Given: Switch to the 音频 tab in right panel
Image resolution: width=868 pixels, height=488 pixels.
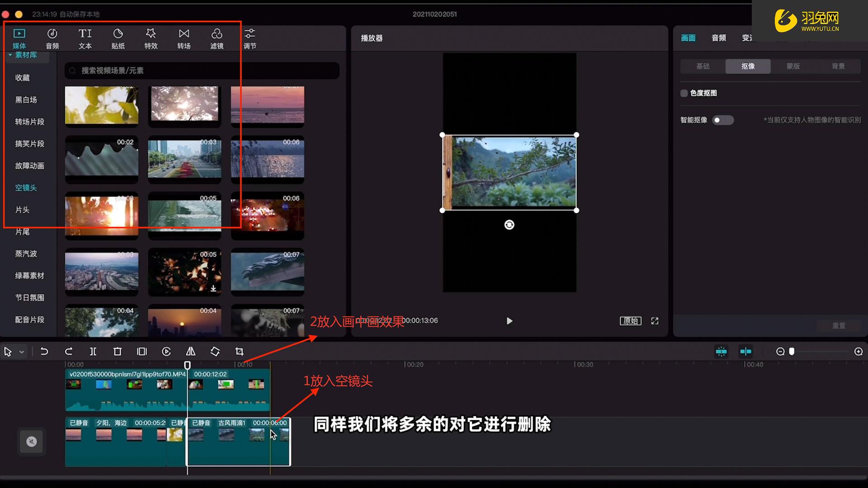Looking at the screenshot, I should (x=718, y=38).
